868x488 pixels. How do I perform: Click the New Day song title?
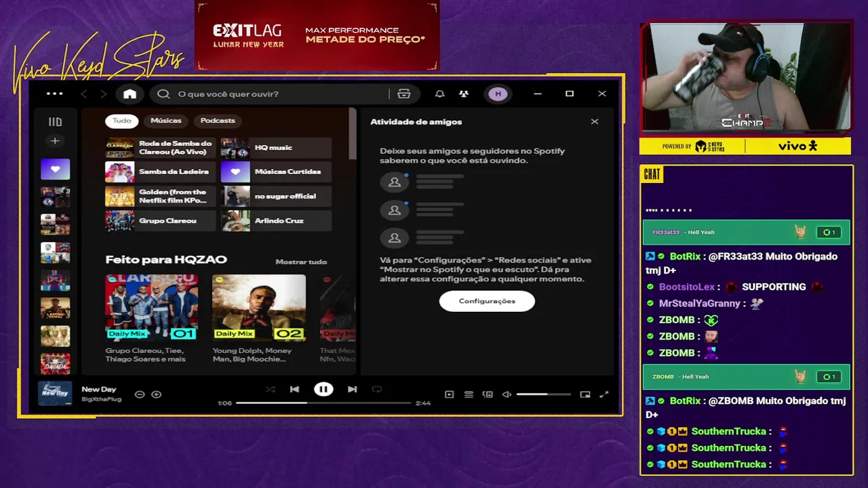pos(99,389)
